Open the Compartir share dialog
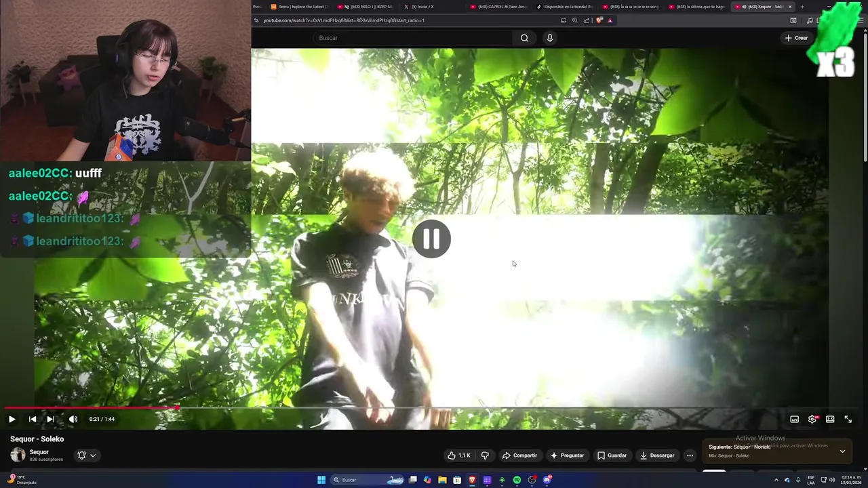Viewport: 868px width, 488px height. [x=519, y=455]
